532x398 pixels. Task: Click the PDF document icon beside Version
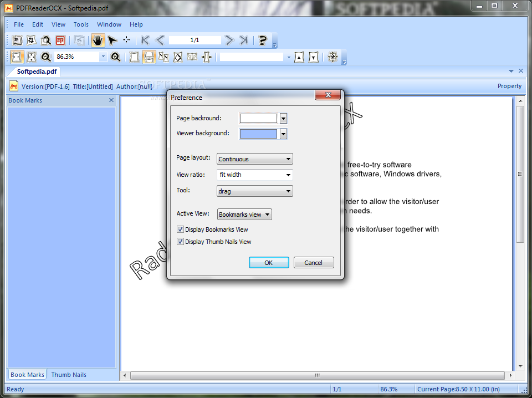pos(13,86)
